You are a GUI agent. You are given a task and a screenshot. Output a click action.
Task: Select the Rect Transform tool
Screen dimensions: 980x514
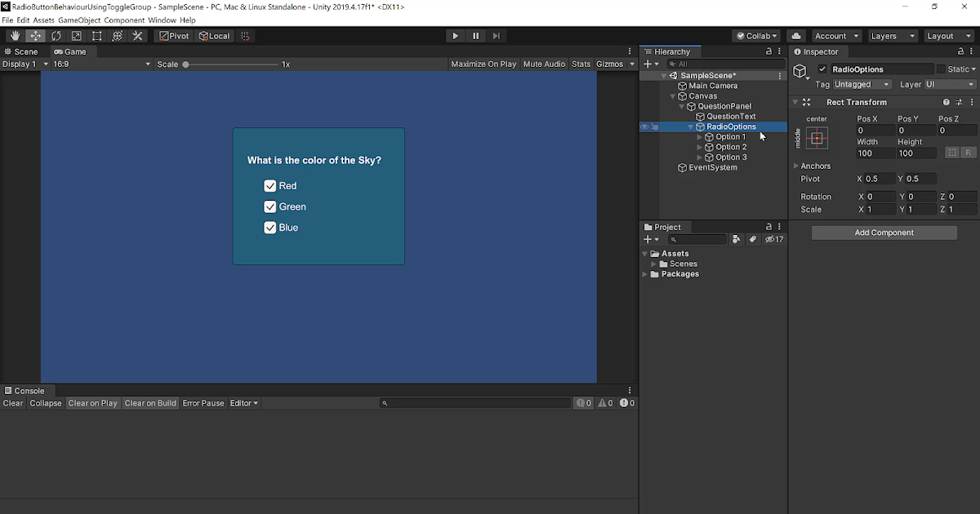tap(96, 35)
